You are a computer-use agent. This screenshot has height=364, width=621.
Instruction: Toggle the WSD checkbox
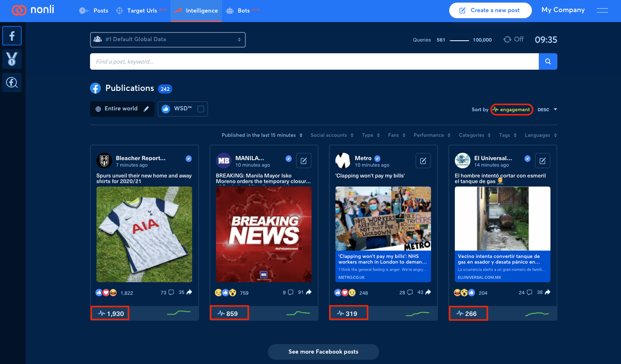[201, 109]
